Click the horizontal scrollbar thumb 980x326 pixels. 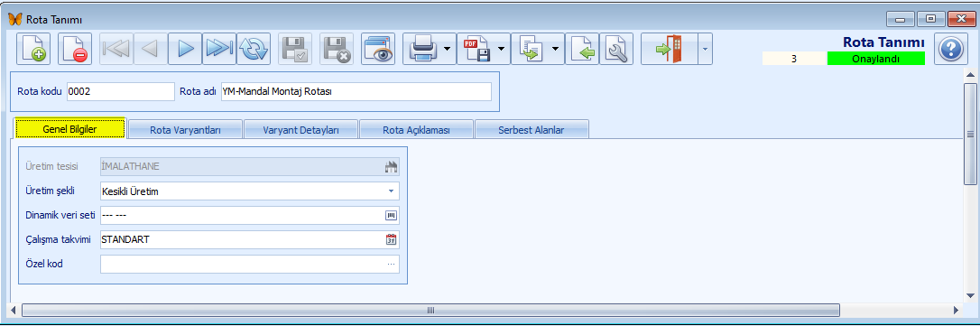click(x=430, y=311)
